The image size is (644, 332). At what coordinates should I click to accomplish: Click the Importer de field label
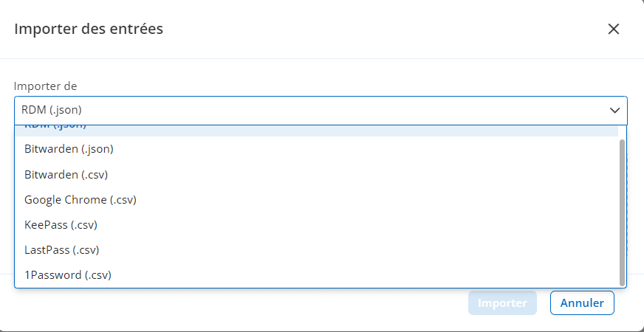46,86
